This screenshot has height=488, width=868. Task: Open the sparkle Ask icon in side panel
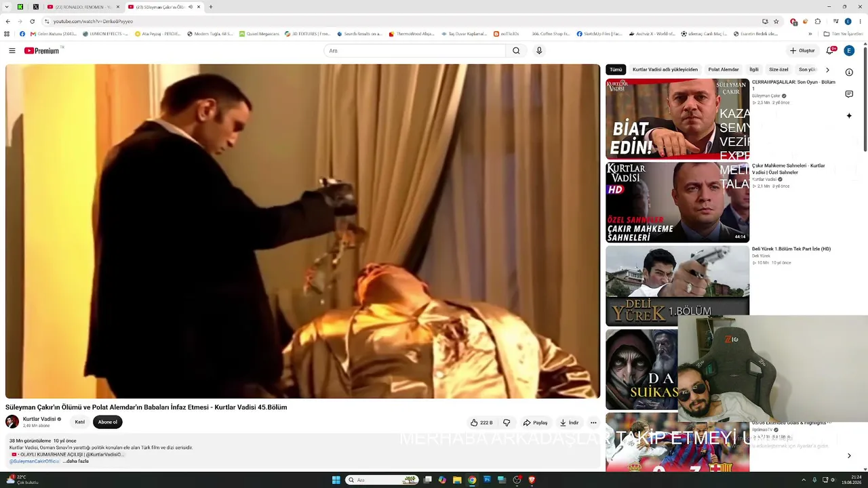(x=849, y=116)
